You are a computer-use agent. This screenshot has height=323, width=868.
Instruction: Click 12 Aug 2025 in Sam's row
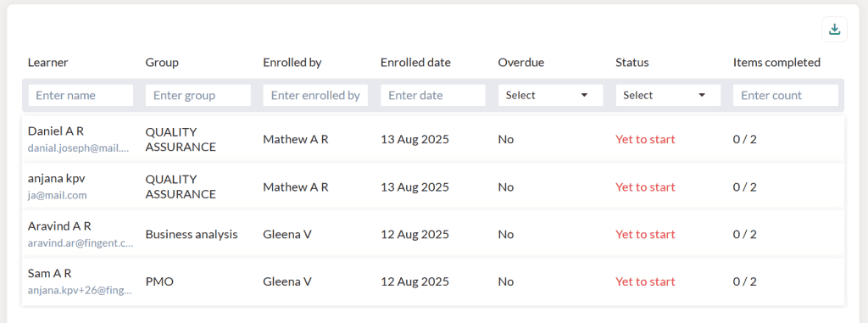point(415,282)
